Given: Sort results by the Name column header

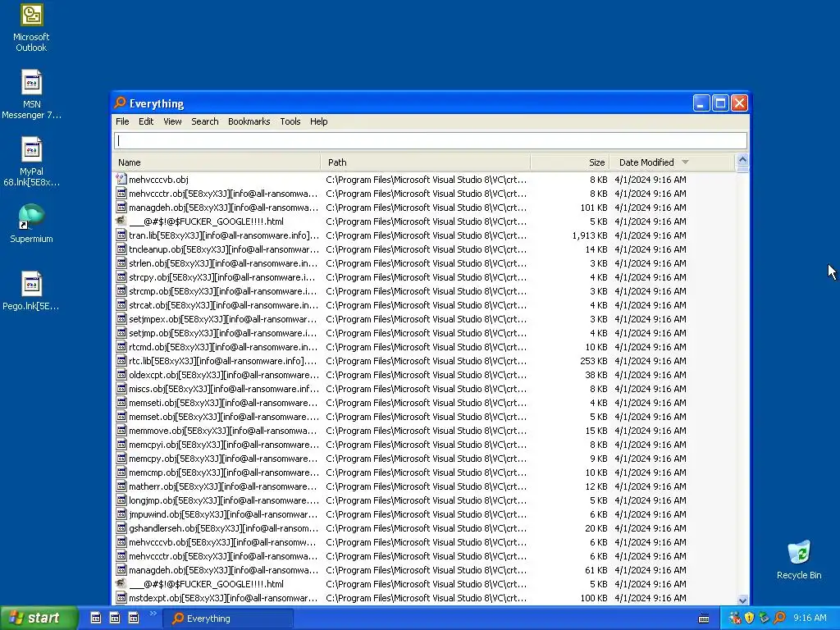Looking at the screenshot, I should tap(217, 162).
